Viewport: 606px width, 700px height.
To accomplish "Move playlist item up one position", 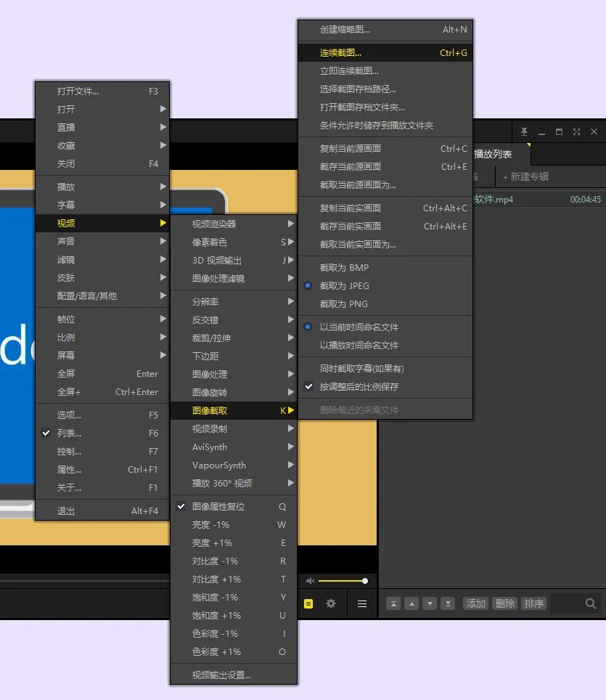I will coord(411,603).
